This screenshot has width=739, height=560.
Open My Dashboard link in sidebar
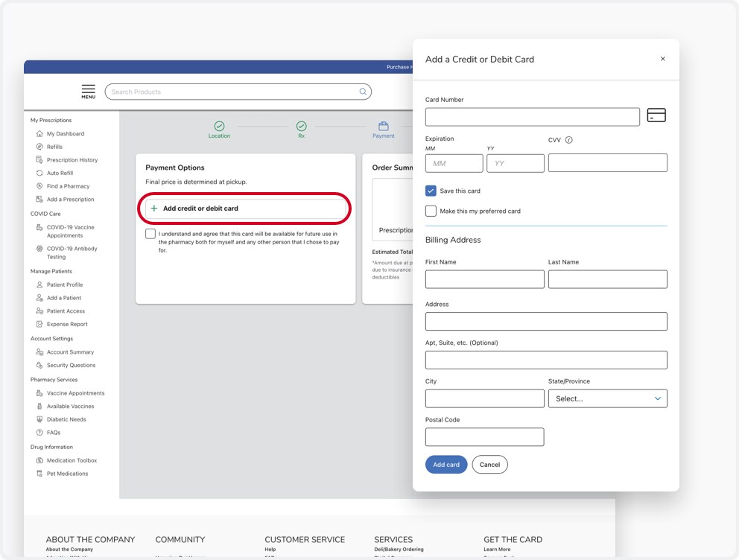coord(66,134)
